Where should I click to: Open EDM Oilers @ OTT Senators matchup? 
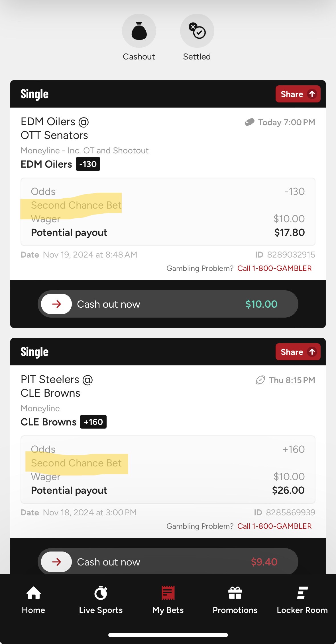(54, 128)
